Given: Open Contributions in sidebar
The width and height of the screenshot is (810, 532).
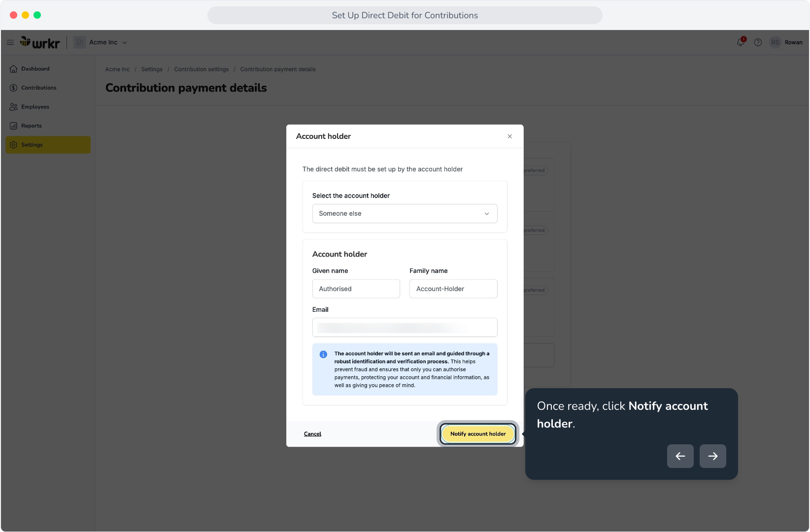Looking at the screenshot, I should tap(48, 88).
